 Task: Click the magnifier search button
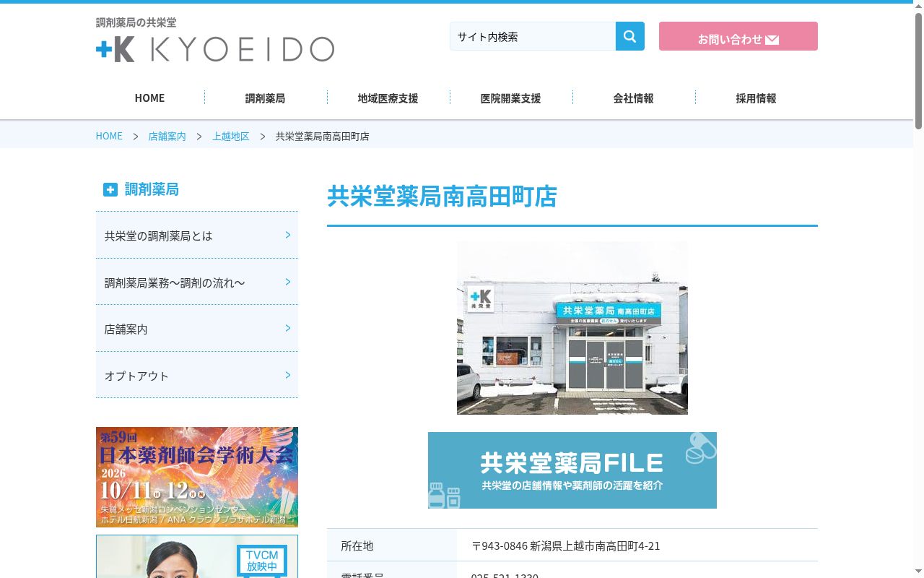click(630, 36)
